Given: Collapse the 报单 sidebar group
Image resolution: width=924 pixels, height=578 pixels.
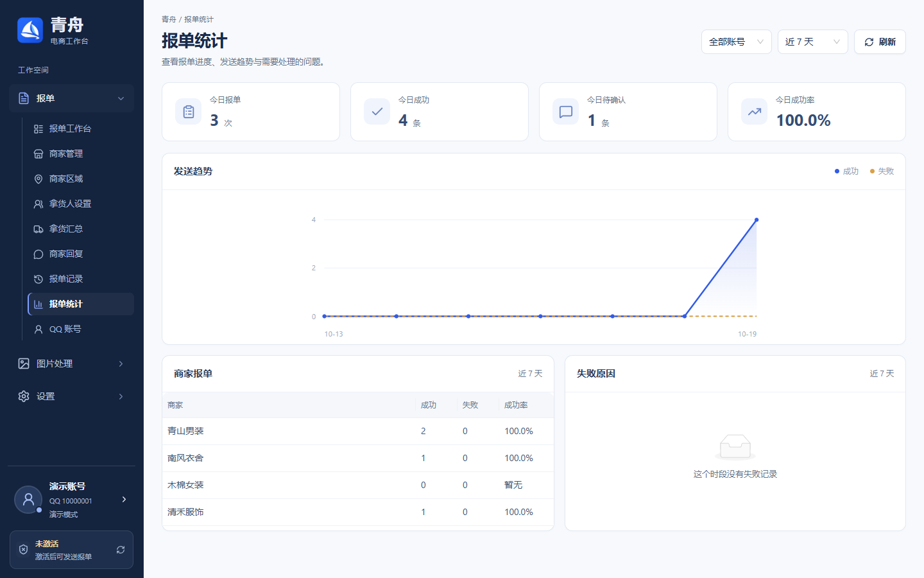Looking at the screenshot, I should point(71,98).
